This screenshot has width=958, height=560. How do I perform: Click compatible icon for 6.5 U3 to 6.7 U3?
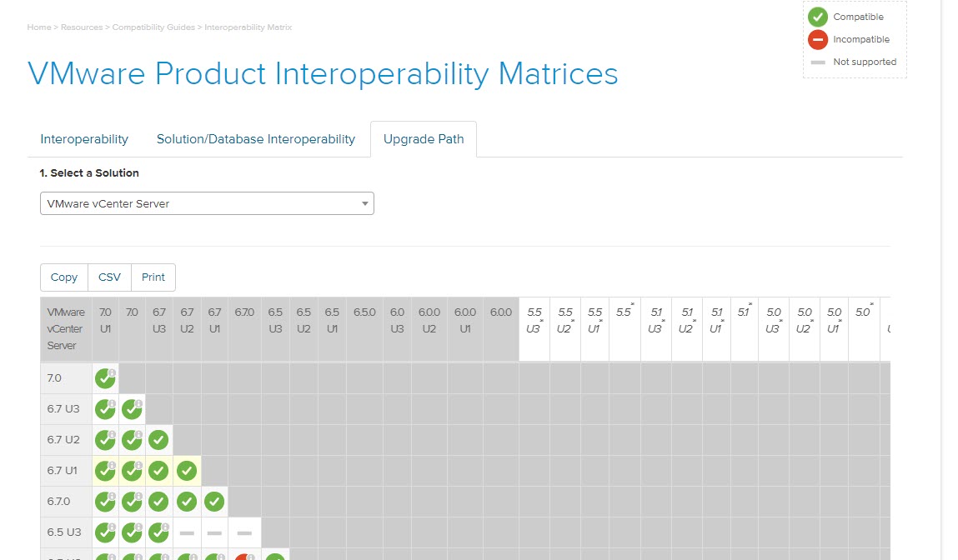coord(158,532)
